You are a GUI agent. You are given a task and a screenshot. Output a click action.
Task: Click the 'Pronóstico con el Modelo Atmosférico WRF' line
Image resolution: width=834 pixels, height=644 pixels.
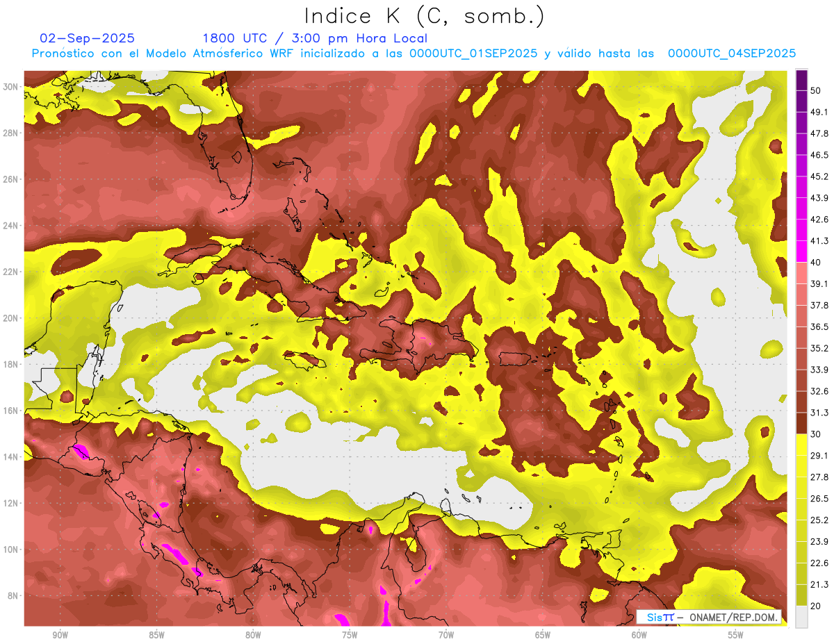point(414,53)
